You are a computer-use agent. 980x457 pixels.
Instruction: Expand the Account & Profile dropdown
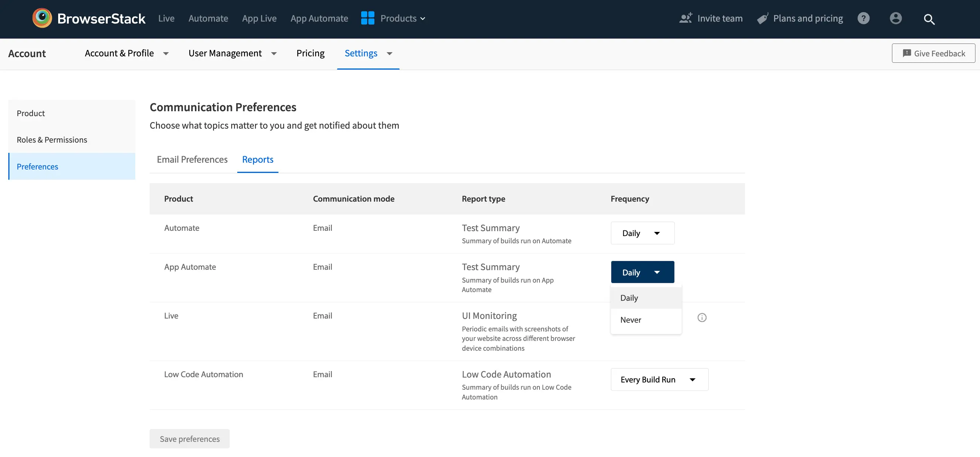pyautogui.click(x=126, y=53)
